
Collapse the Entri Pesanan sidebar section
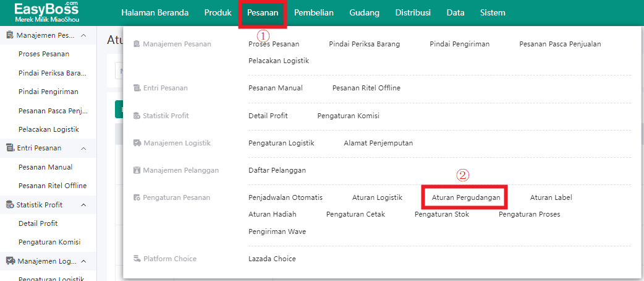(83, 148)
